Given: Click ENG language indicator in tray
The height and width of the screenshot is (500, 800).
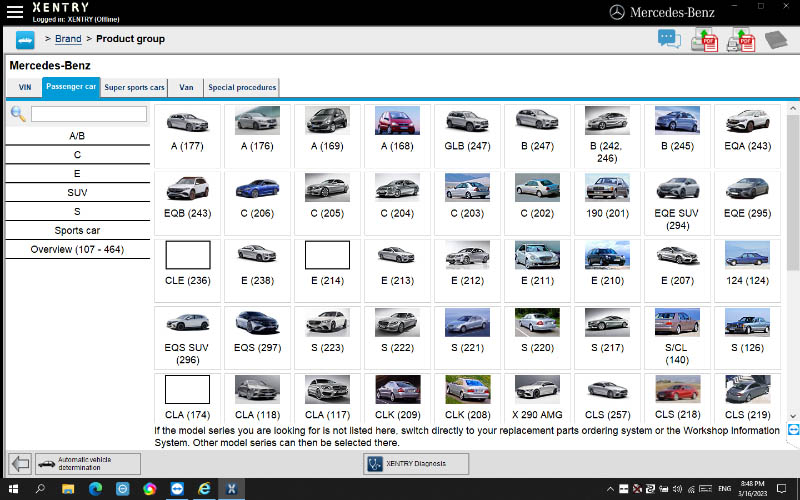Looking at the screenshot, I should (x=724, y=489).
